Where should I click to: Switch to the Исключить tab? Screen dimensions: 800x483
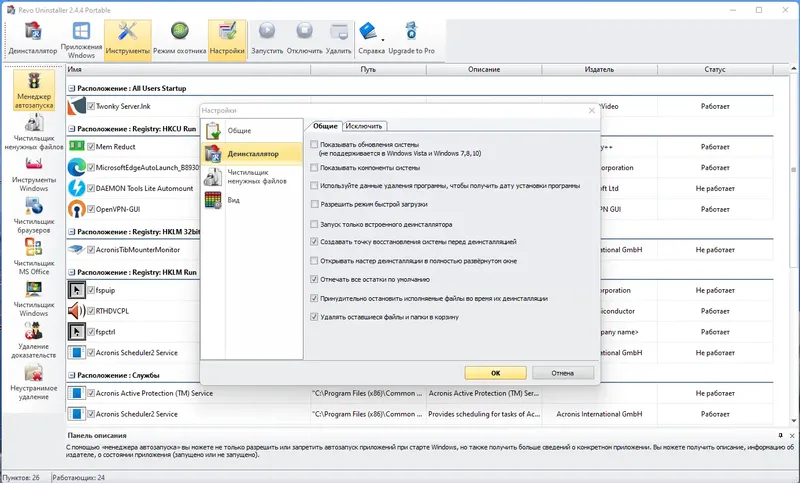(x=364, y=126)
